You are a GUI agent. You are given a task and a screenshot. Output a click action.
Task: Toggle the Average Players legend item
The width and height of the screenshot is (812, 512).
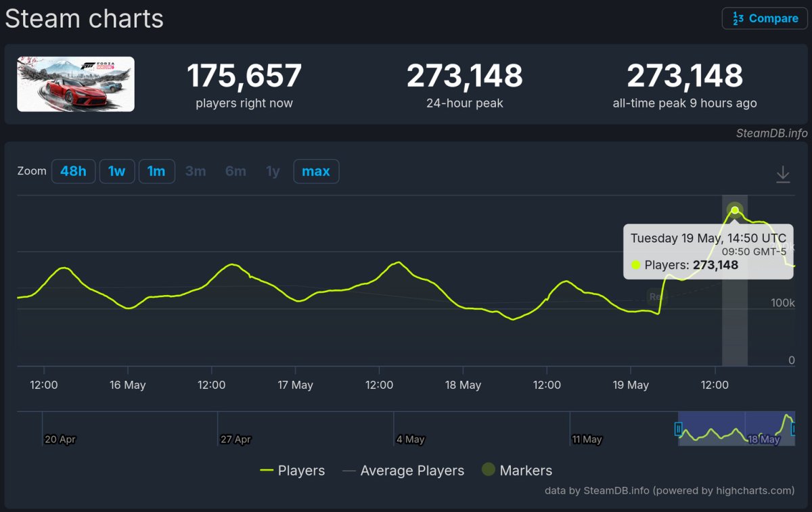[x=403, y=471]
